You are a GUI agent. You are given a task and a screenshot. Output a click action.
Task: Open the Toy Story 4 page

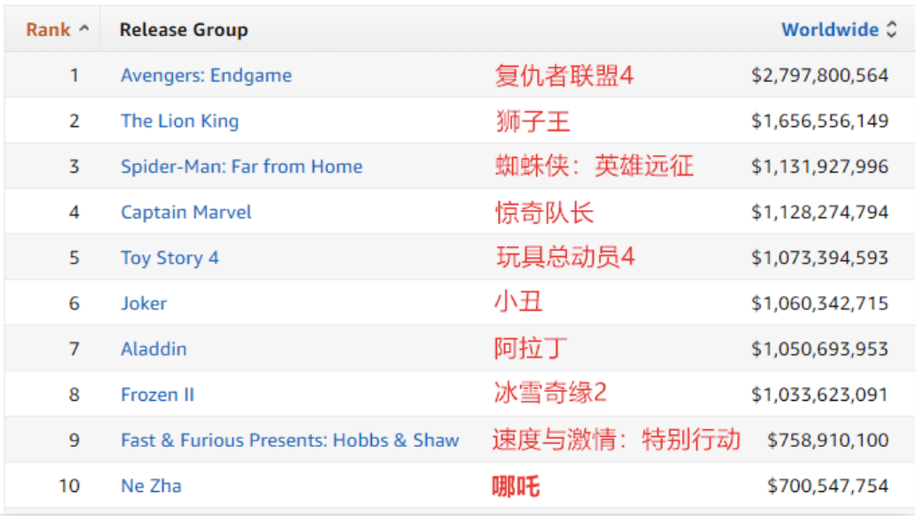(169, 258)
